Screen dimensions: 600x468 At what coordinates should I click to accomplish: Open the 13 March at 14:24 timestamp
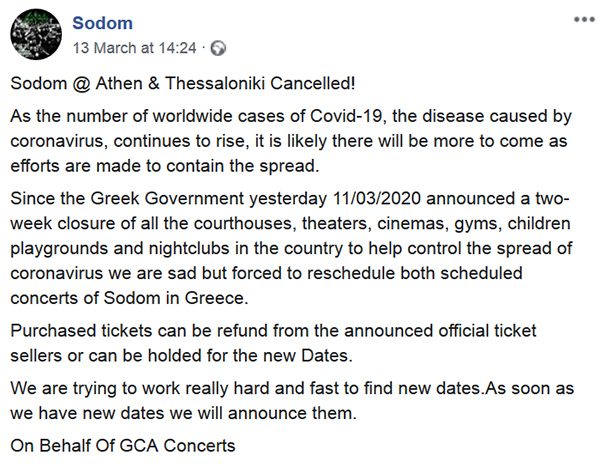pos(134,48)
